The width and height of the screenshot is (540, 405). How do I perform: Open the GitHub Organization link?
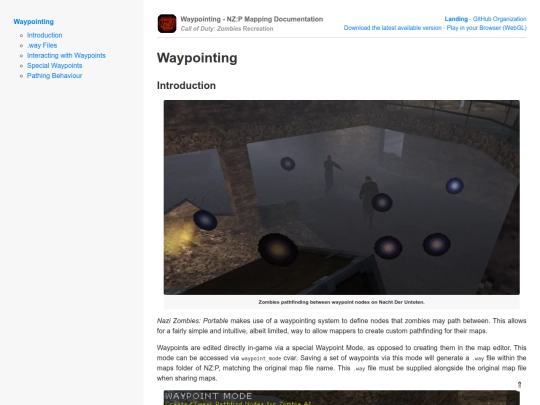click(499, 19)
